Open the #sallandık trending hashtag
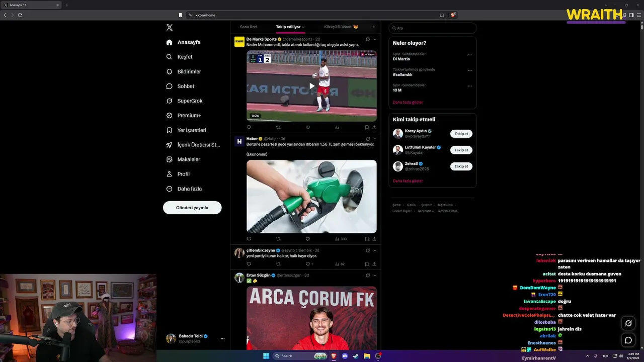Screen dimensions: 644x362 coord(403,74)
